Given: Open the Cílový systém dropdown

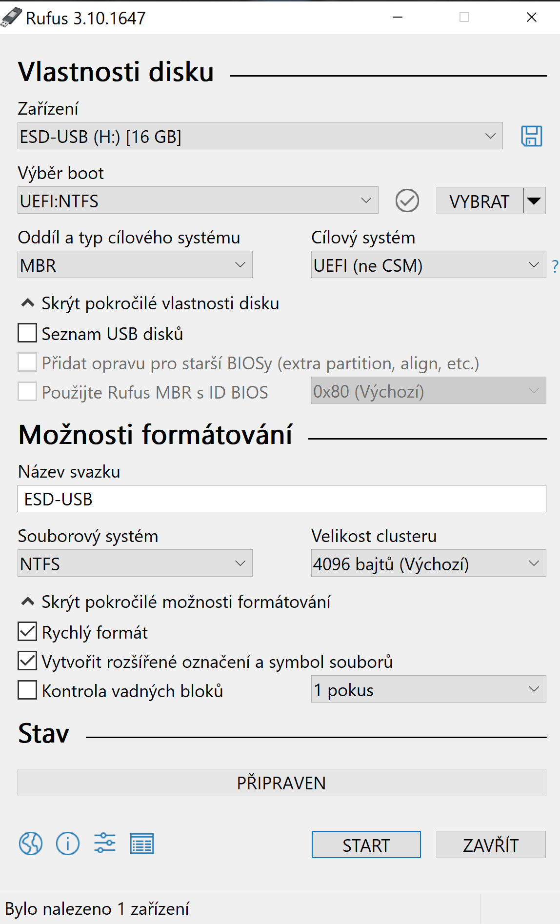Looking at the screenshot, I should (428, 265).
